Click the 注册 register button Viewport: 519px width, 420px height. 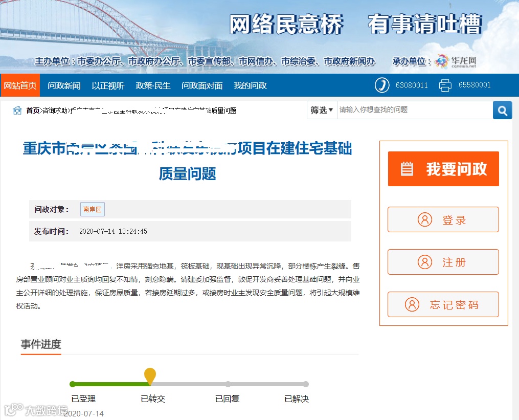tap(443, 262)
